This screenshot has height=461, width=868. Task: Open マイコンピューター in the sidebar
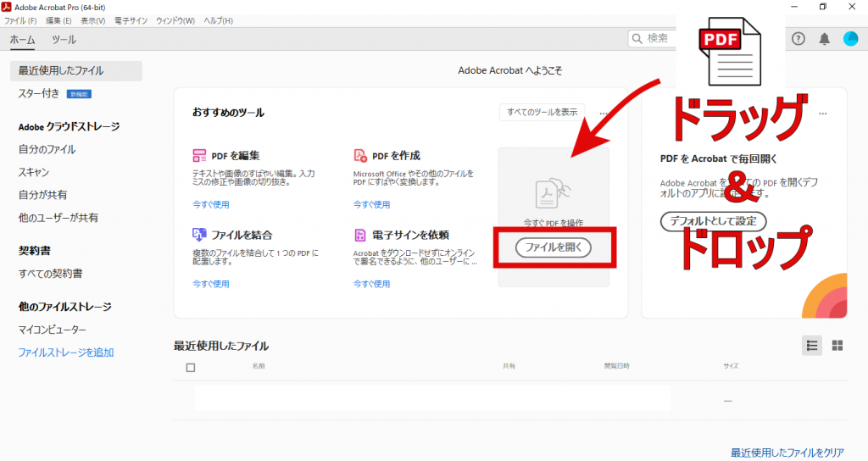point(52,330)
